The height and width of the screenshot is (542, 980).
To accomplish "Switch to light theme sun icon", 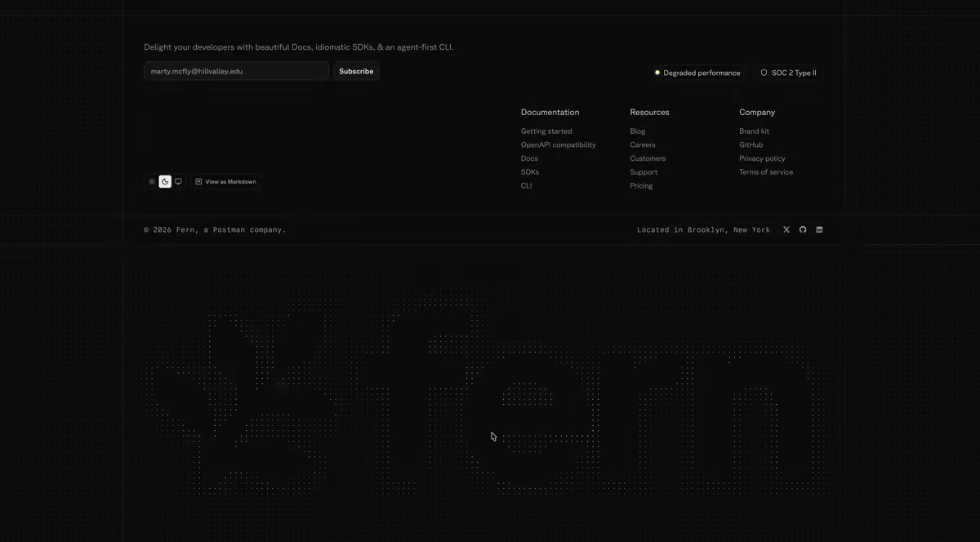I will click(x=152, y=182).
